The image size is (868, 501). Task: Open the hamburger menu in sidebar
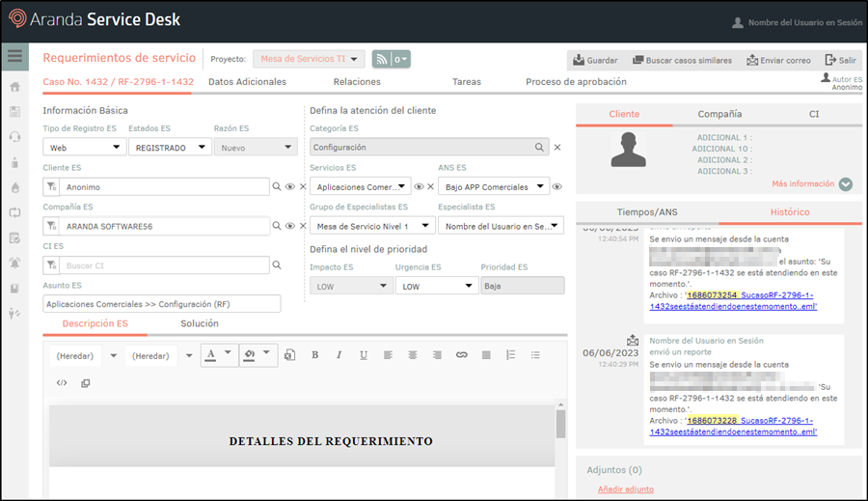tap(14, 56)
